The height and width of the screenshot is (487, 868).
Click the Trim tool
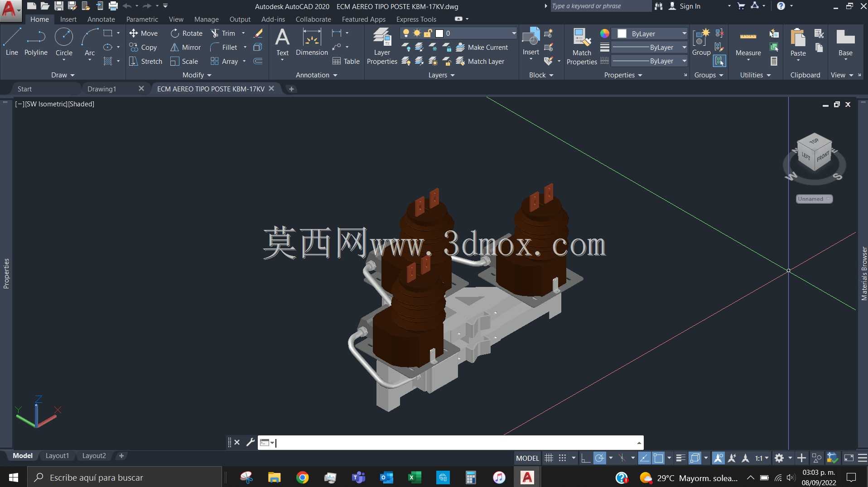223,33
